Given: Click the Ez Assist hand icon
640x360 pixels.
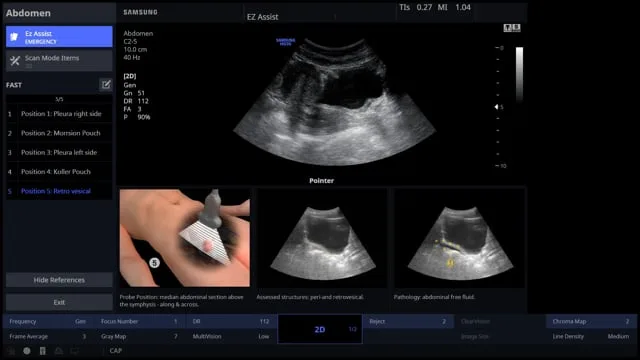Looking at the screenshot, I should (14, 37).
